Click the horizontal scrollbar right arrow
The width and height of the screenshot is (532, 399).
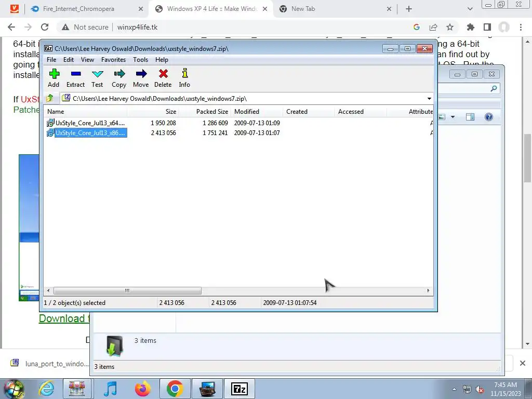(428, 291)
